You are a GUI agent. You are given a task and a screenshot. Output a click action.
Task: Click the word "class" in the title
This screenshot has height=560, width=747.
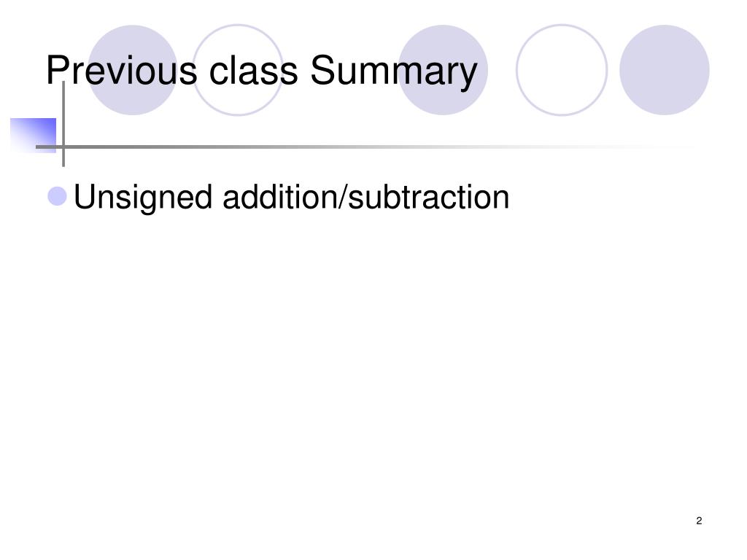click(253, 71)
